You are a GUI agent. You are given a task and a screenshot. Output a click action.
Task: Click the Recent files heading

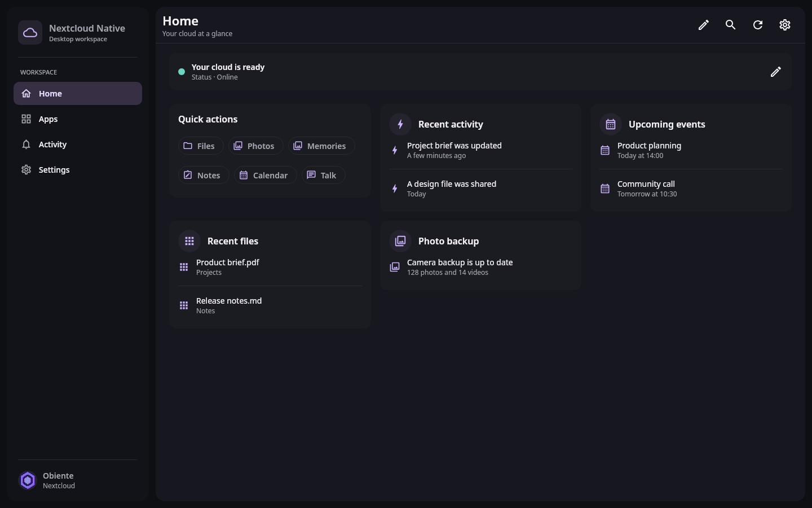233,241
